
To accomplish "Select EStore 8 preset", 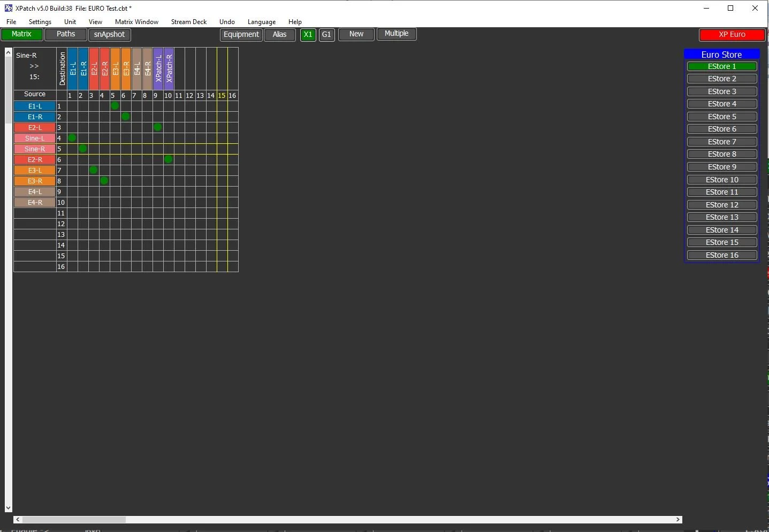I will (x=722, y=154).
